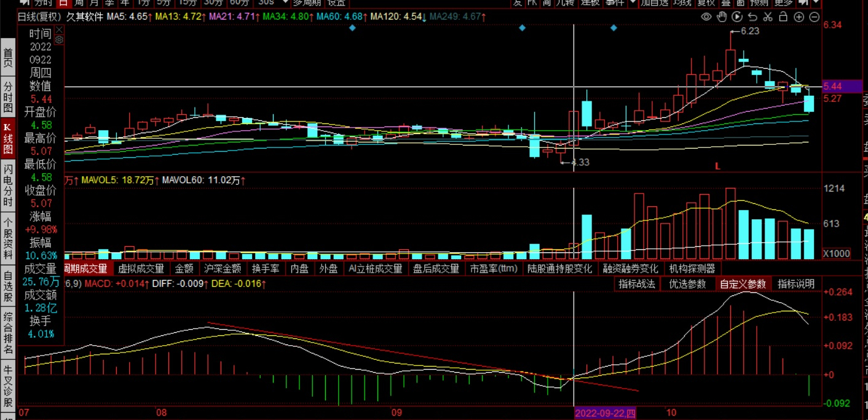Click the 5.44 purple price marker
The width and height of the screenshot is (868, 420).
tap(842, 87)
